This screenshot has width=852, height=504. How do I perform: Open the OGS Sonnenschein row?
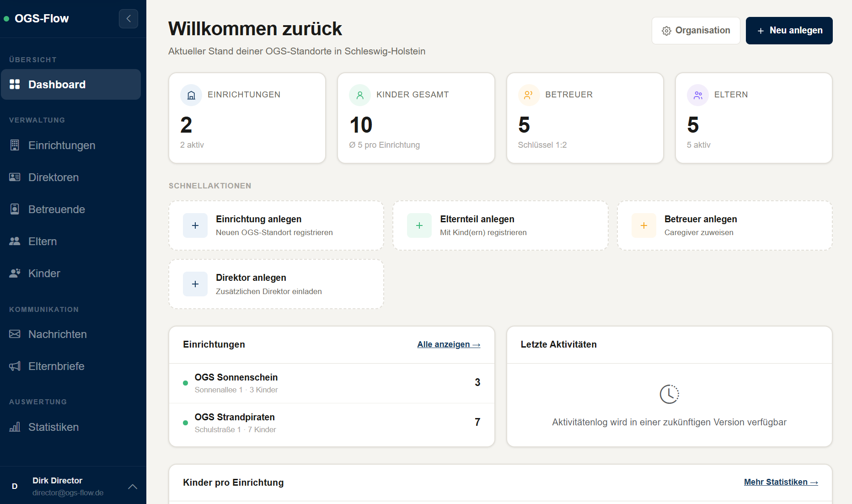point(332,383)
